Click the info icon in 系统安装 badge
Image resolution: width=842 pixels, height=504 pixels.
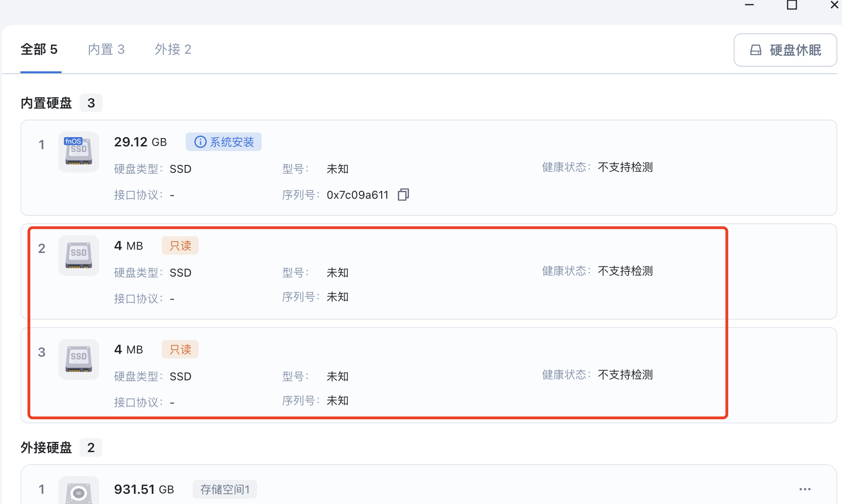coord(200,142)
